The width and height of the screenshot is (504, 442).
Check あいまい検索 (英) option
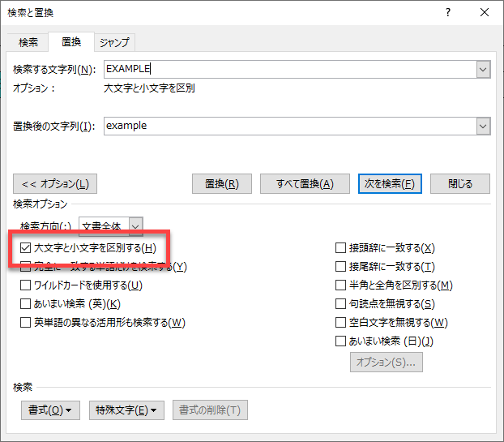tap(26, 303)
